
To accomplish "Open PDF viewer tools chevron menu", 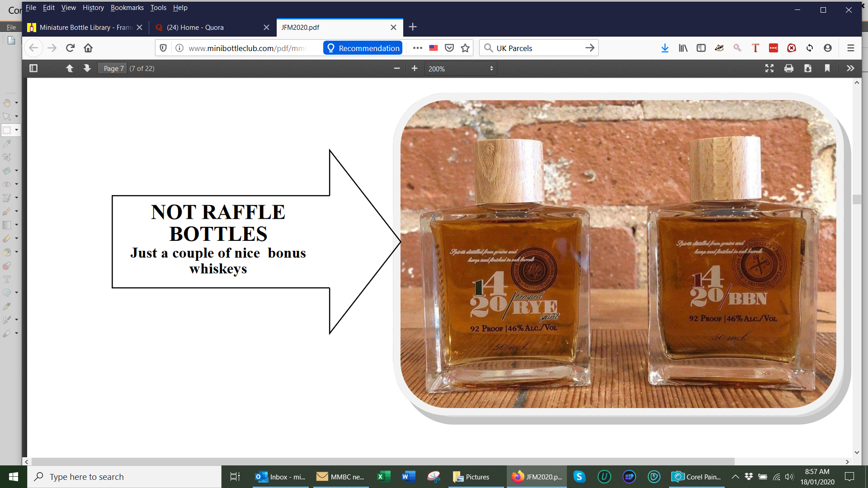I will pos(850,68).
